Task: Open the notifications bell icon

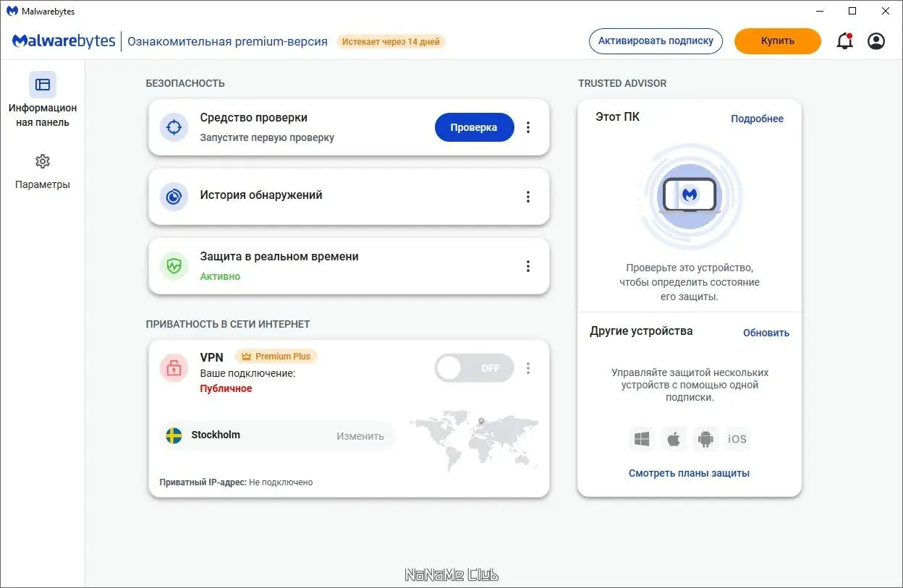Action: [844, 41]
